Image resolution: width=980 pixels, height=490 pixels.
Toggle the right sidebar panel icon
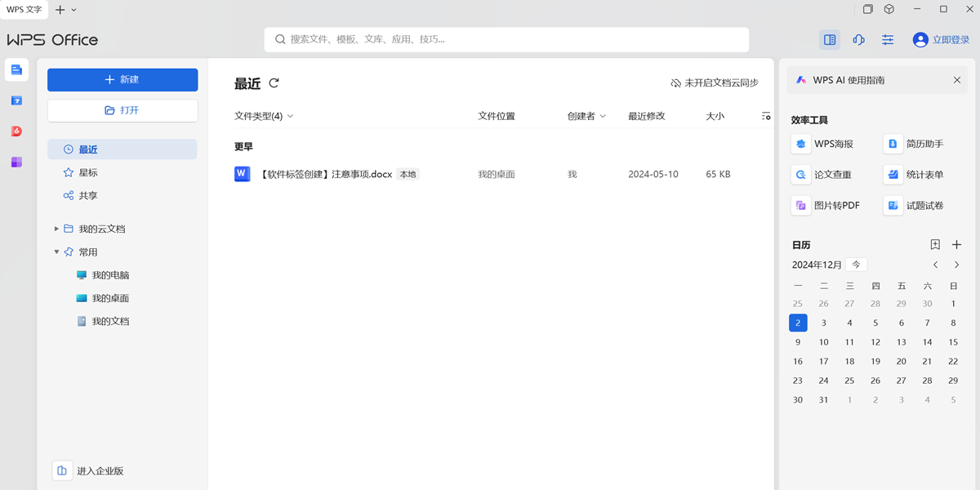point(830,39)
